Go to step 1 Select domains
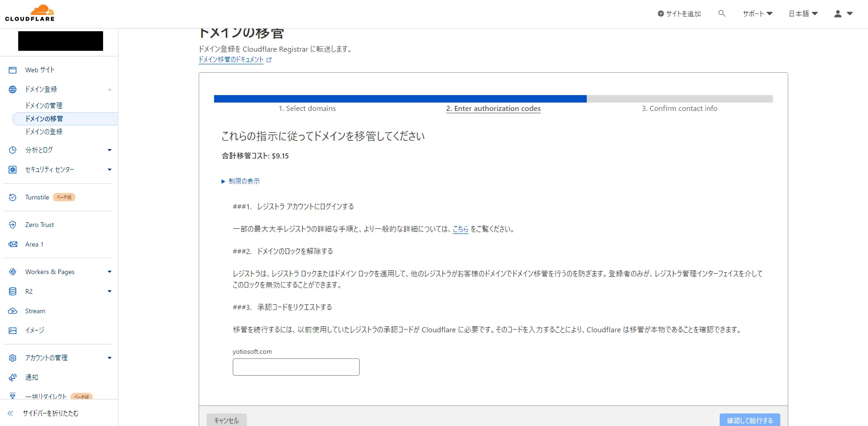 click(x=307, y=108)
